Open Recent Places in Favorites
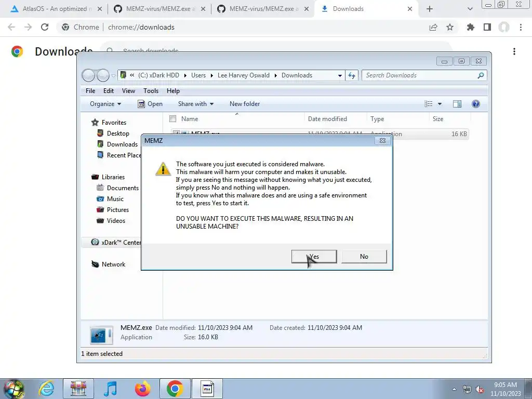The width and height of the screenshot is (532, 399). coord(119,155)
